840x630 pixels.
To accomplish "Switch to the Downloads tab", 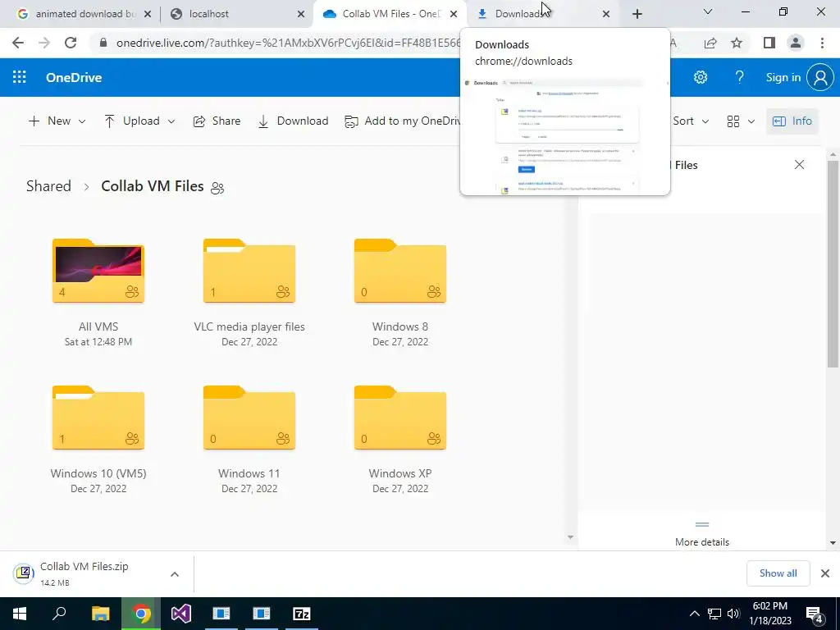I will click(541, 14).
